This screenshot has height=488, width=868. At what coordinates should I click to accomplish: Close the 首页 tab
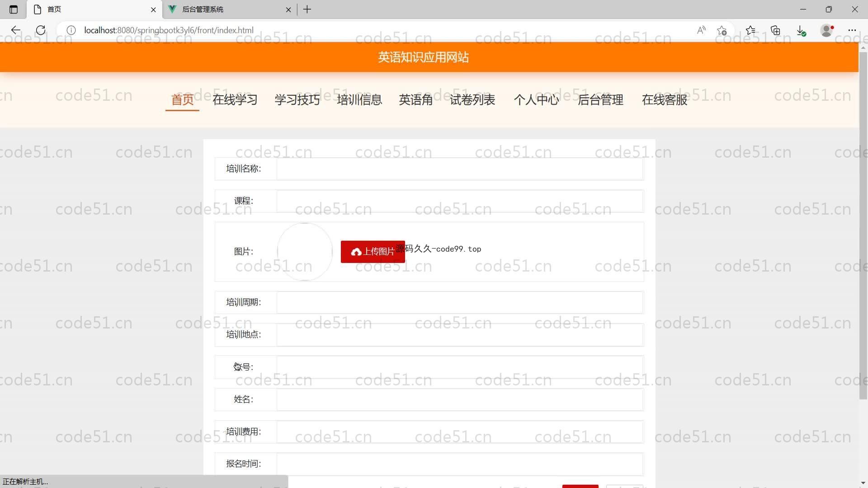pos(153,9)
